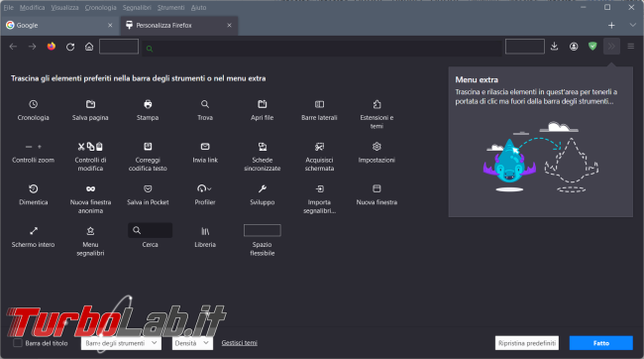644x359 pixels.
Task: Click the reload page icon
Action: point(70,47)
